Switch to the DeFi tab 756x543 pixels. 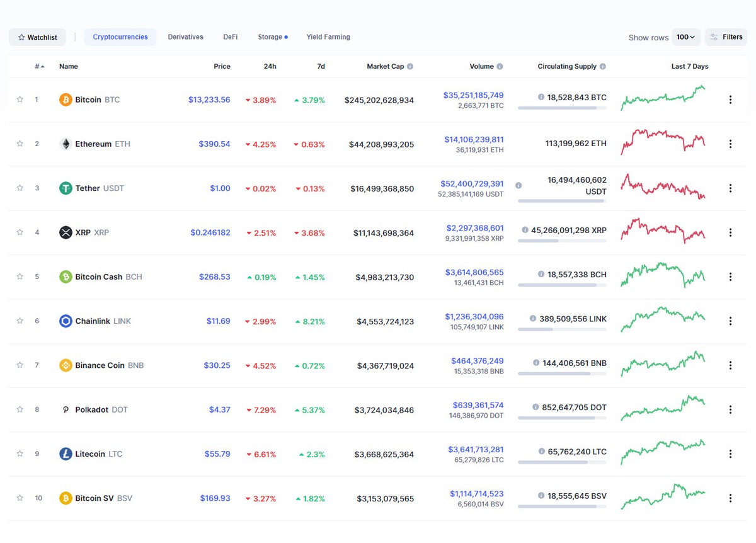230,37
